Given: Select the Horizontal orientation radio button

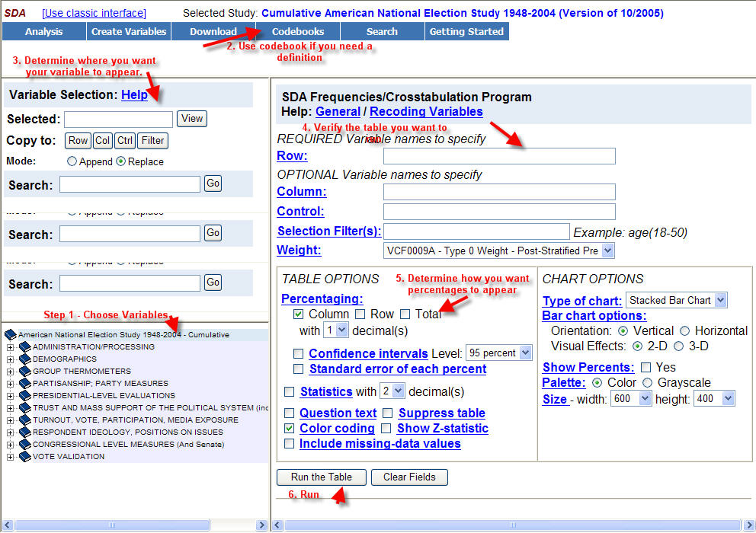Looking at the screenshot, I should [x=684, y=331].
